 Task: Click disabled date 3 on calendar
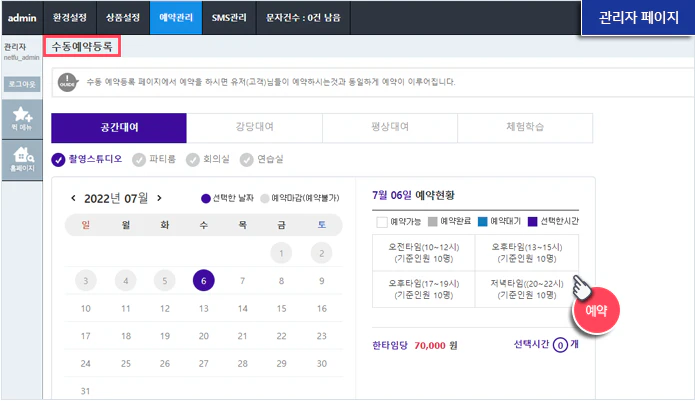86,280
